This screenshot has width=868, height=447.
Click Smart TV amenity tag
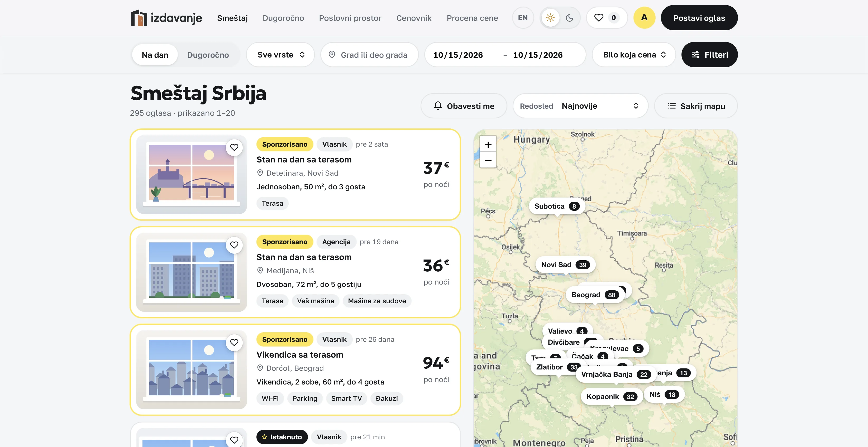[x=346, y=398]
